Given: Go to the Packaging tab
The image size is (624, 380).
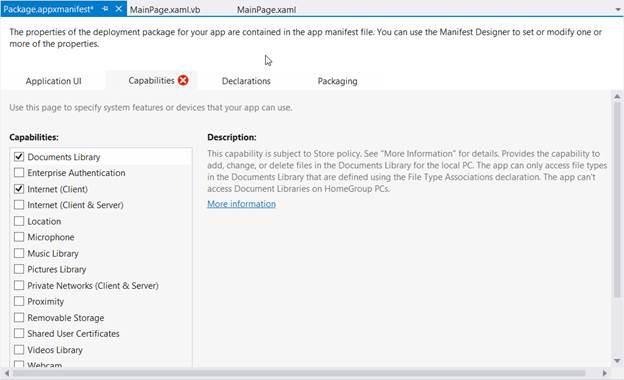Looking at the screenshot, I should (337, 81).
